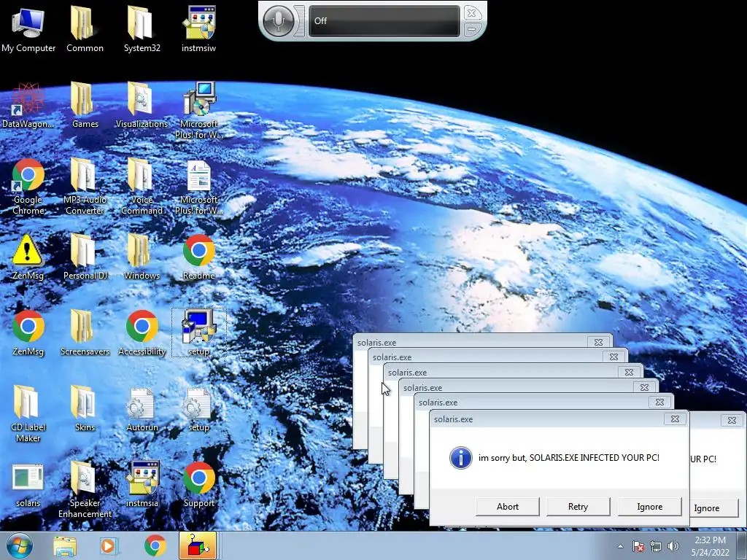This screenshot has height=560, width=747.
Task: Select the Autorun settings file icon
Action: (x=142, y=408)
